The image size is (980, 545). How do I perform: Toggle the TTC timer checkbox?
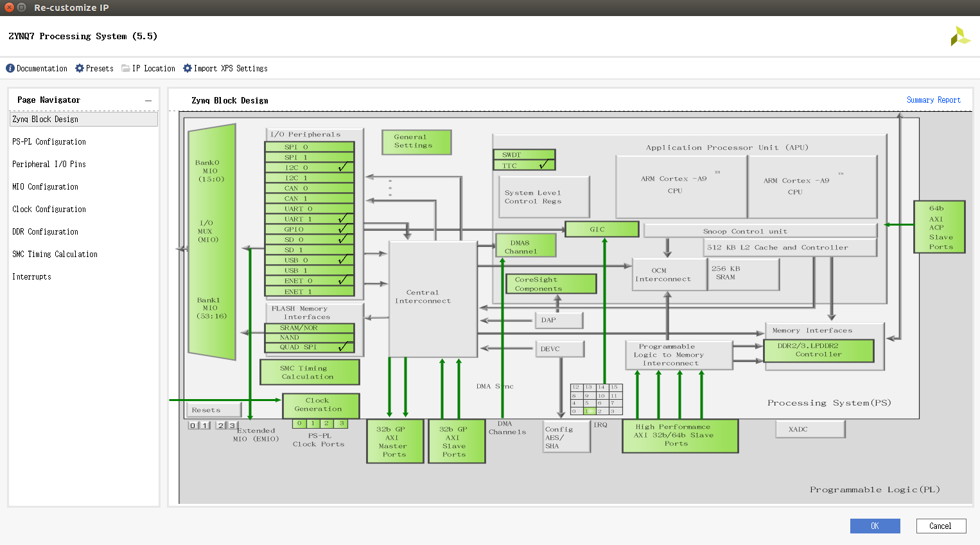(524, 165)
